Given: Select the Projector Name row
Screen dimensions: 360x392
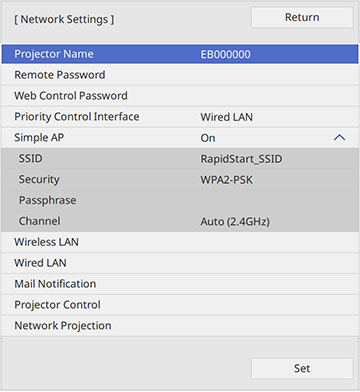Looking at the screenshot, I should coord(180,54).
